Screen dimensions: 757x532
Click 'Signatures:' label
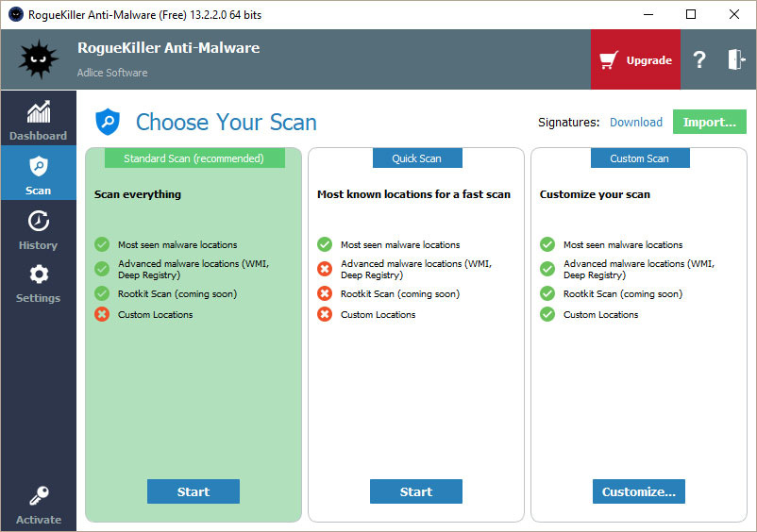(569, 123)
